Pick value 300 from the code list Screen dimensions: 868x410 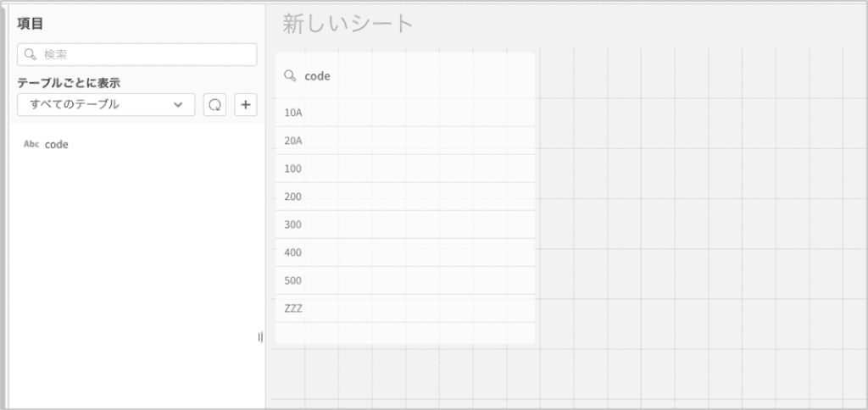coord(293,224)
